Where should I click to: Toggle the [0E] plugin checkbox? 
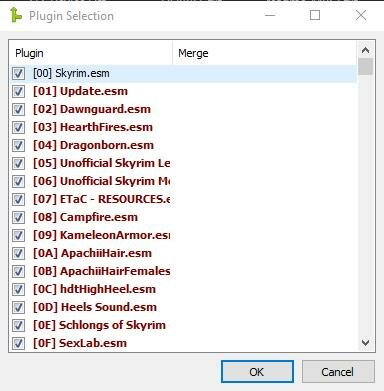click(18, 325)
